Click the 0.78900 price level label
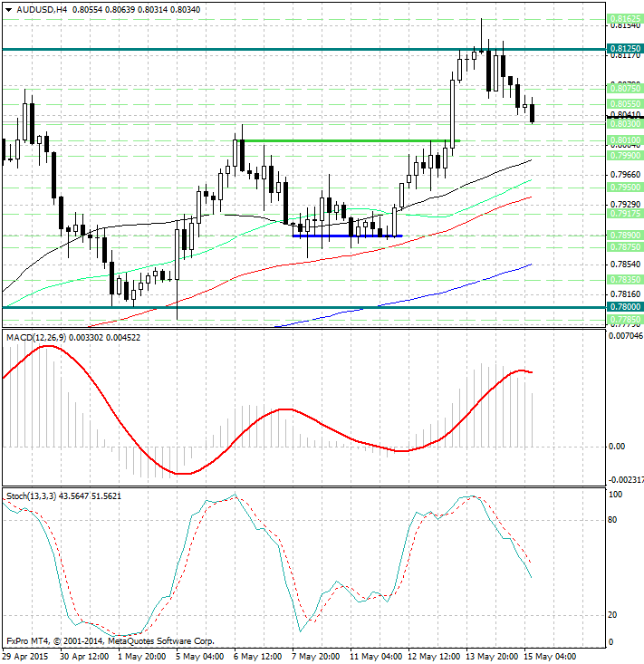The width and height of the screenshot is (644, 664). click(x=625, y=235)
